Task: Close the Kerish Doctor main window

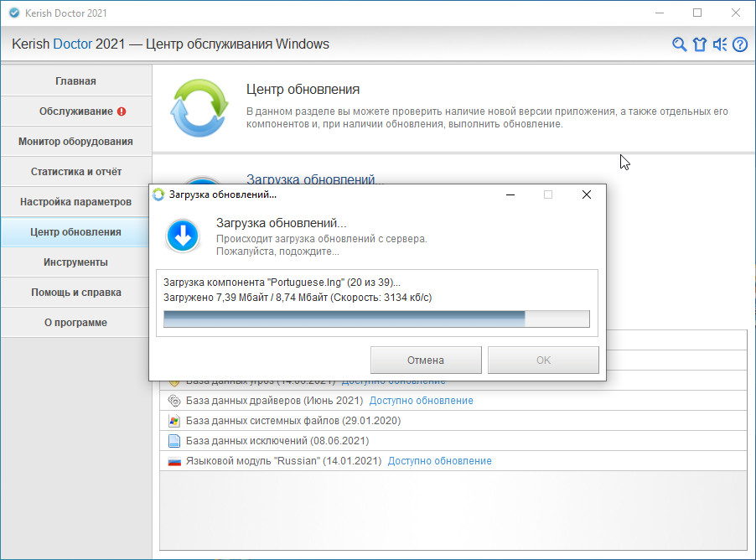Action: pos(735,13)
